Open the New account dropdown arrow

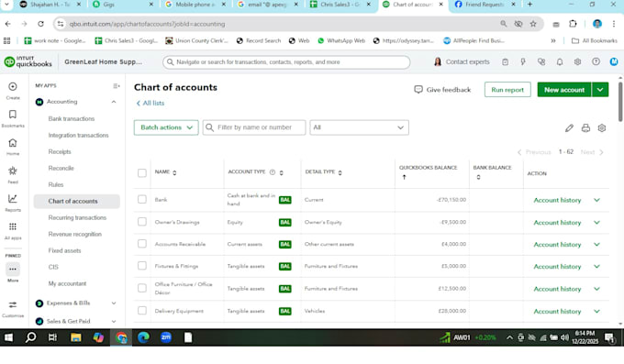click(600, 90)
